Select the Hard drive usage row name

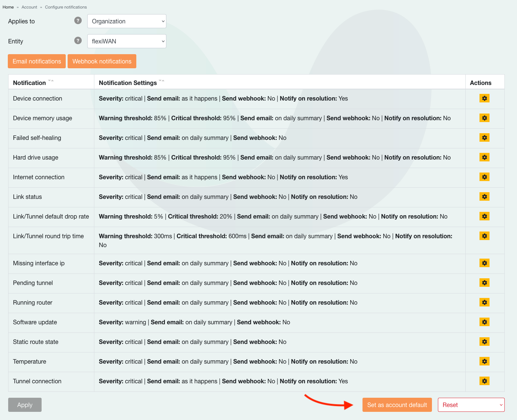[36, 157]
